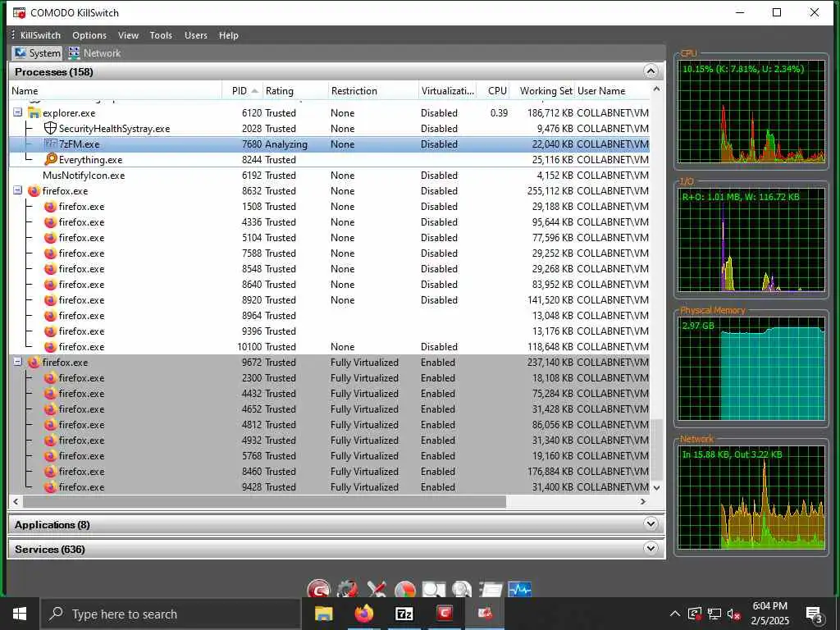Screen dimensions: 840x630
Task: Click the vertical scrollbar up arrow
Action: coord(657,89)
